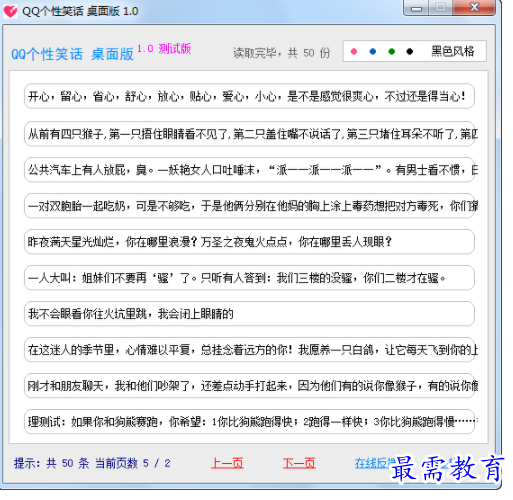Select joke starting with 刚才和朋友聊天

[249, 386]
